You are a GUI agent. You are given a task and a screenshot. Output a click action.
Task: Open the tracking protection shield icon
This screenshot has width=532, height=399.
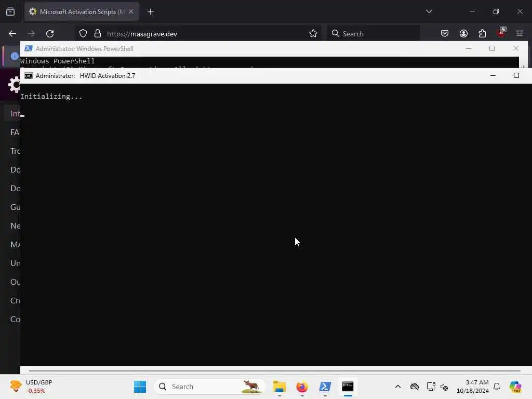click(x=83, y=34)
